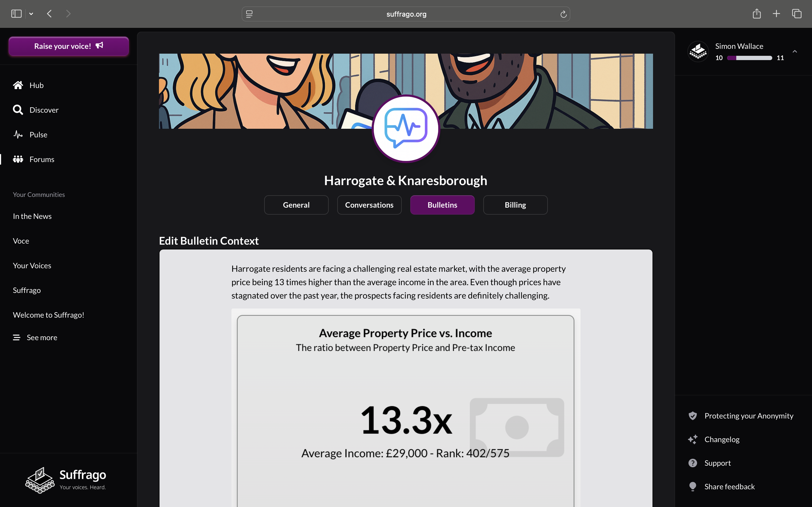This screenshot has height=507, width=812.
Task: Reload the suffrago.org page
Action: coord(563,14)
